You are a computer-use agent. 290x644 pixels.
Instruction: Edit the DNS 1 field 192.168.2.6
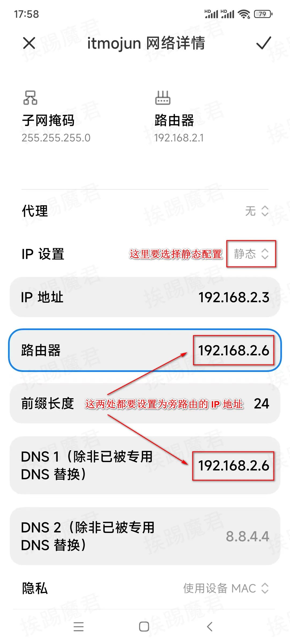tap(145, 465)
